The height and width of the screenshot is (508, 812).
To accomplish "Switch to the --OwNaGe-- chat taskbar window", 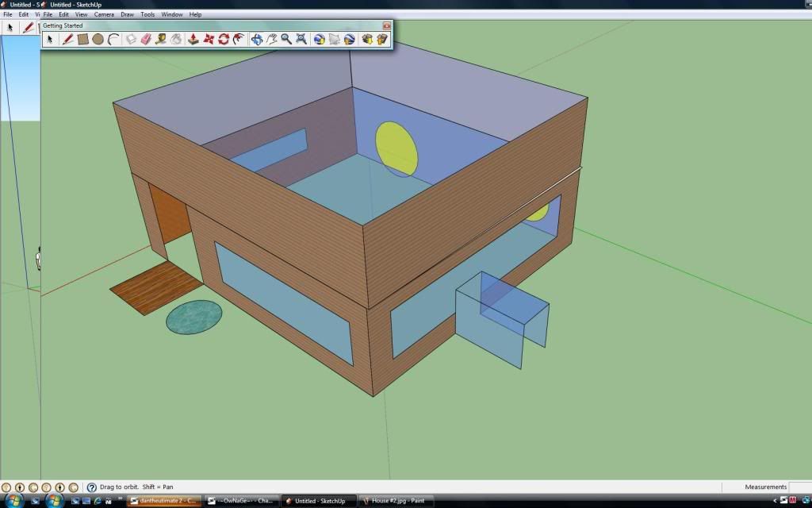I will pos(241,501).
